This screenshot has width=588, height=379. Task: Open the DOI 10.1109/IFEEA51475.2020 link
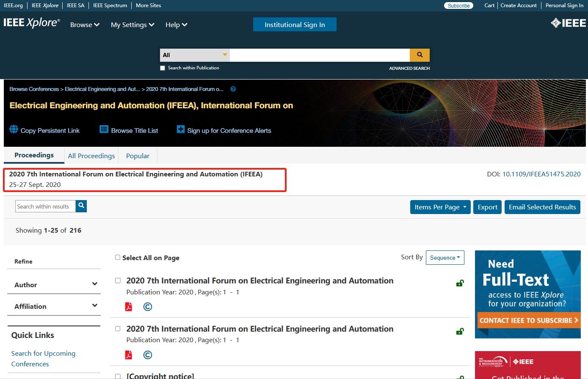pos(541,174)
